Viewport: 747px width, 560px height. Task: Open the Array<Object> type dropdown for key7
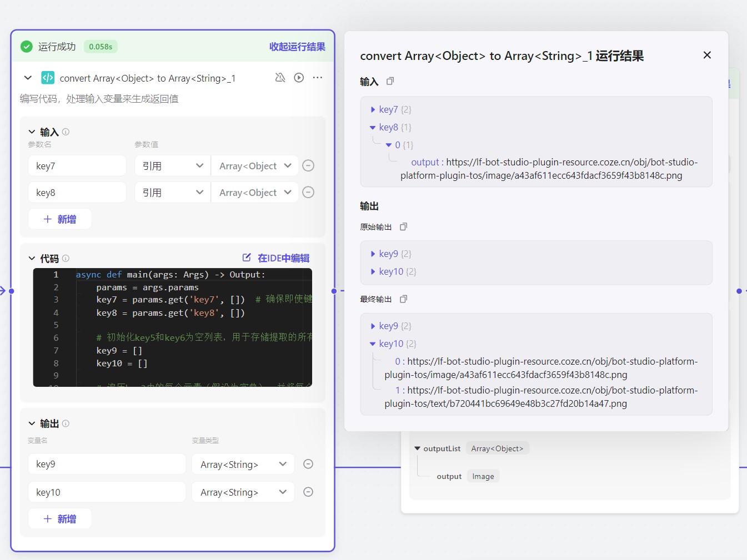255,165
